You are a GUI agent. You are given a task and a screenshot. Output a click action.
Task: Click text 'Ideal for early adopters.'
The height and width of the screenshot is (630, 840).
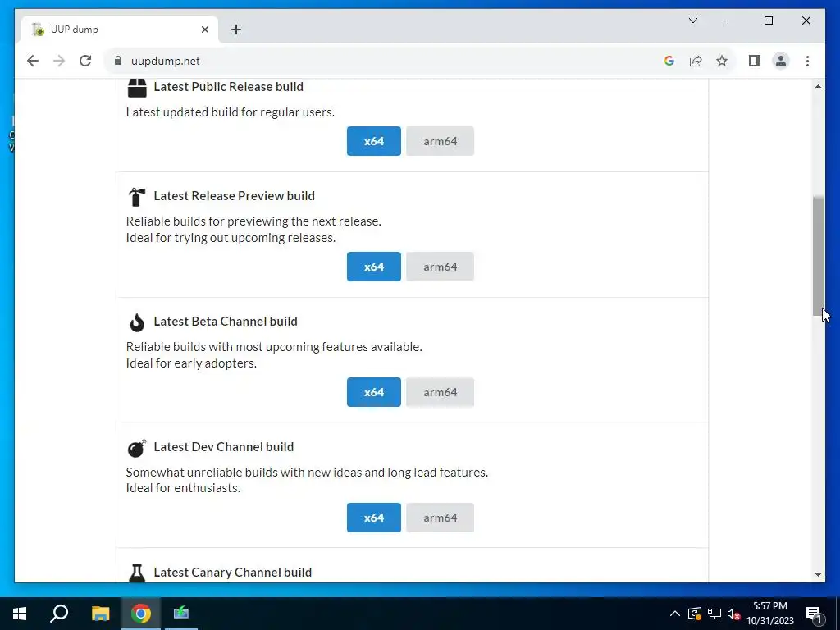(x=191, y=363)
